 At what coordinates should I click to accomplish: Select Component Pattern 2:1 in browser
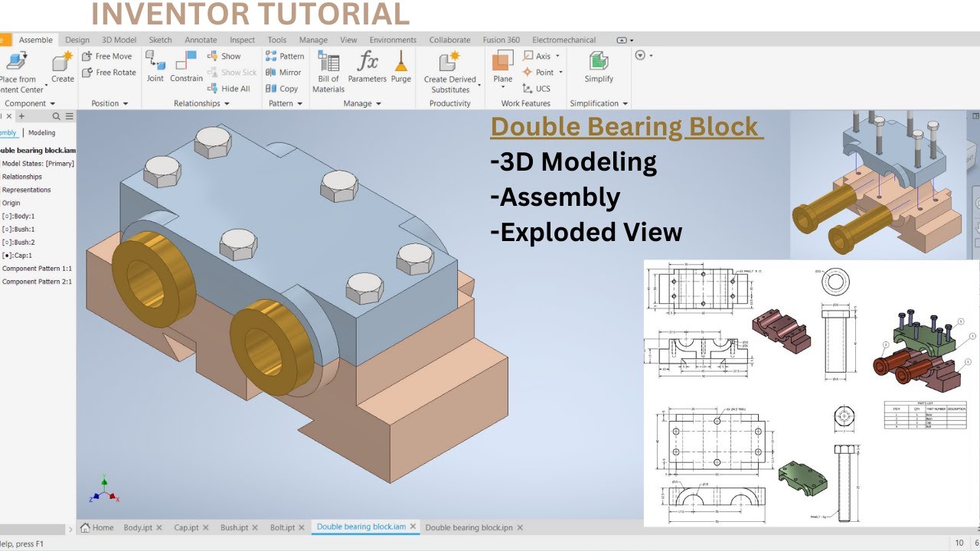[x=37, y=282]
